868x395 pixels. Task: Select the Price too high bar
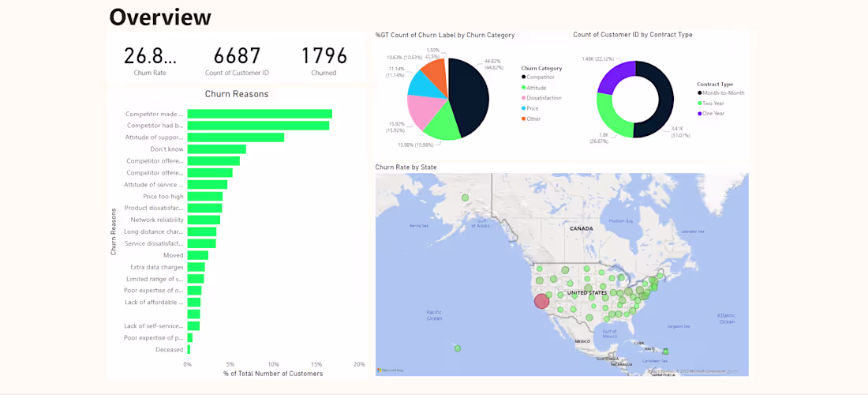point(205,196)
